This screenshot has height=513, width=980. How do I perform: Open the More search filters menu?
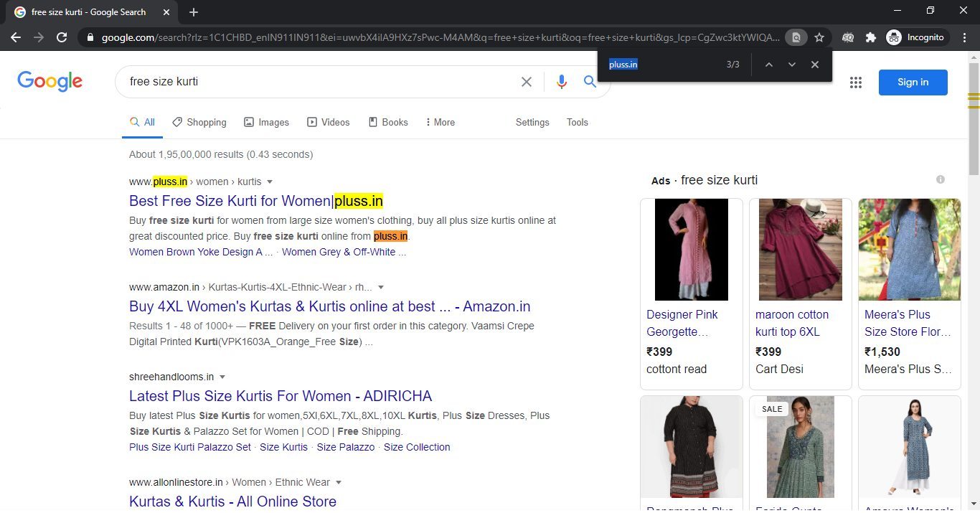coord(440,122)
